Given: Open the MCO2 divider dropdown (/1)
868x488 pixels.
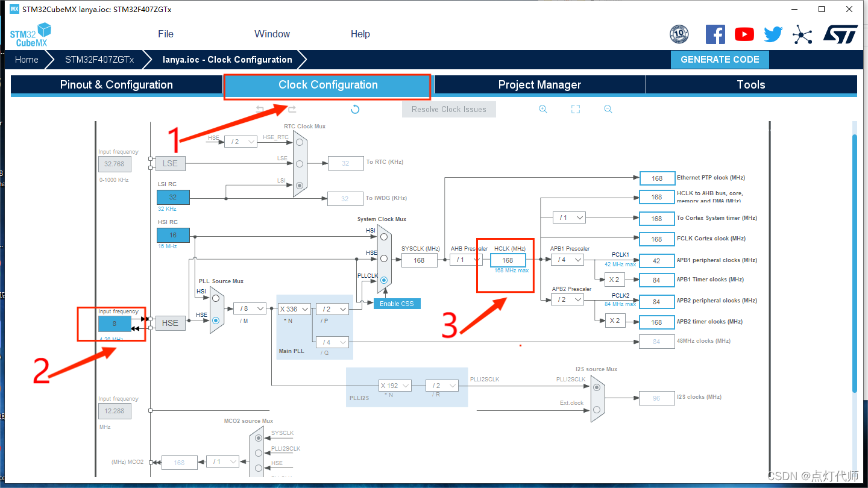Looking at the screenshot, I should pos(222,461).
